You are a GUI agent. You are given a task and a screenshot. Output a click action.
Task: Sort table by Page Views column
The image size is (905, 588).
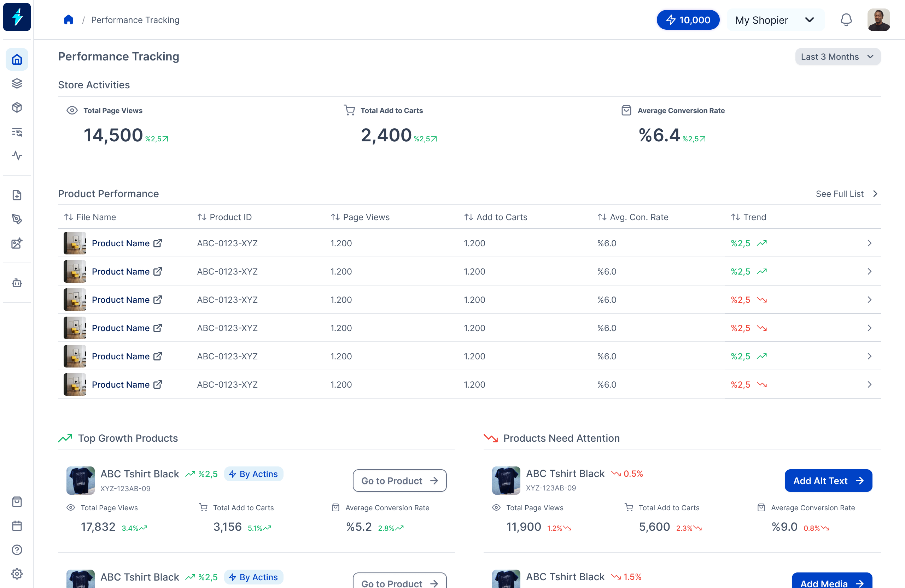click(x=360, y=217)
